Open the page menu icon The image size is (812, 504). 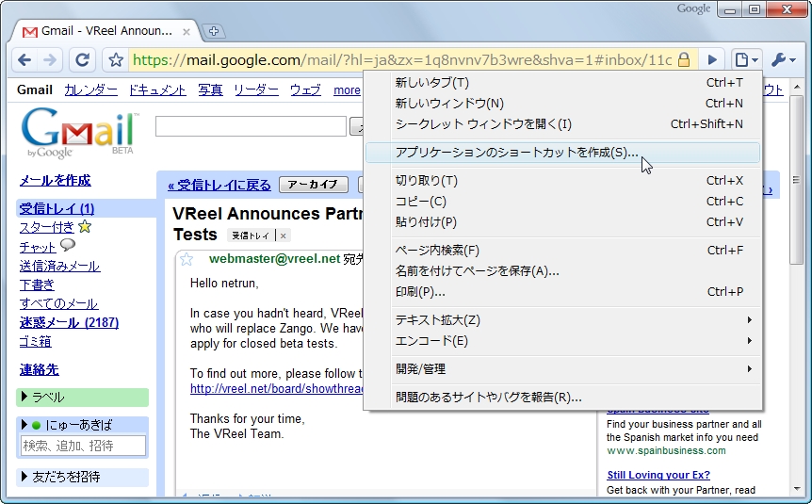(746, 60)
